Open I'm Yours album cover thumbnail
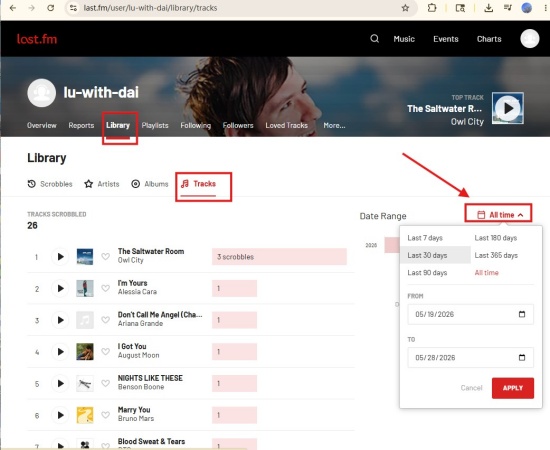The width and height of the screenshot is (550, 450). point(85,288)
